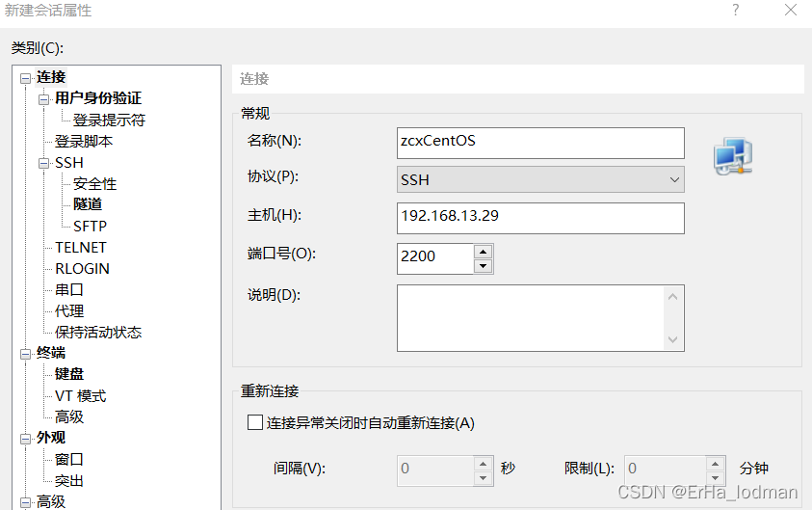Open the 协议 SSH dropdown
812x510 pixels.
click(540, 179)
